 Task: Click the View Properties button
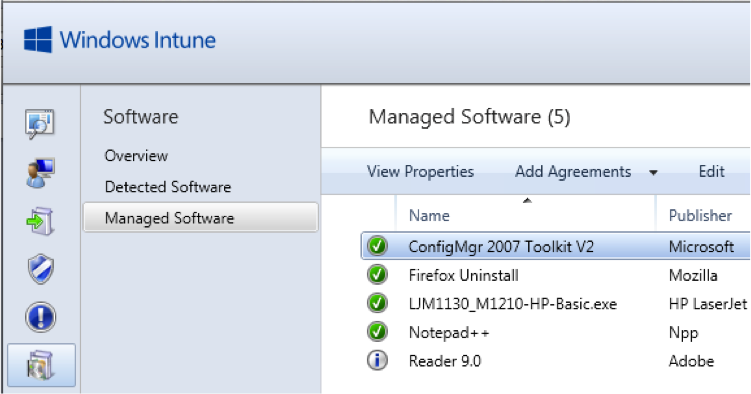pyautogui.click(x=421, y=171)
